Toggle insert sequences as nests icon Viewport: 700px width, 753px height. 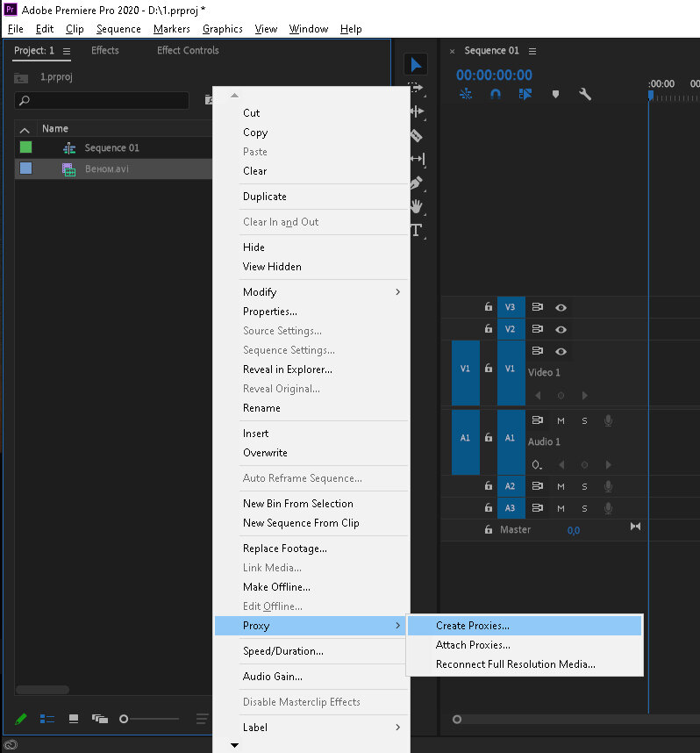[x=466, y=94]
